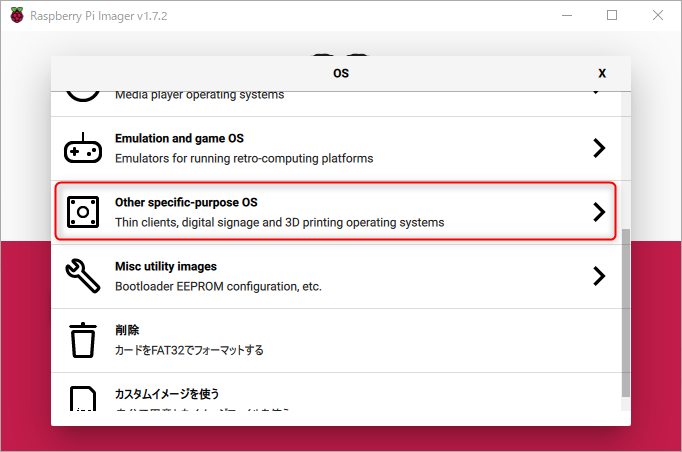Click the Misc utility images wrench icon
Viewport: 682px width, 452px height.
coord(83,276)
